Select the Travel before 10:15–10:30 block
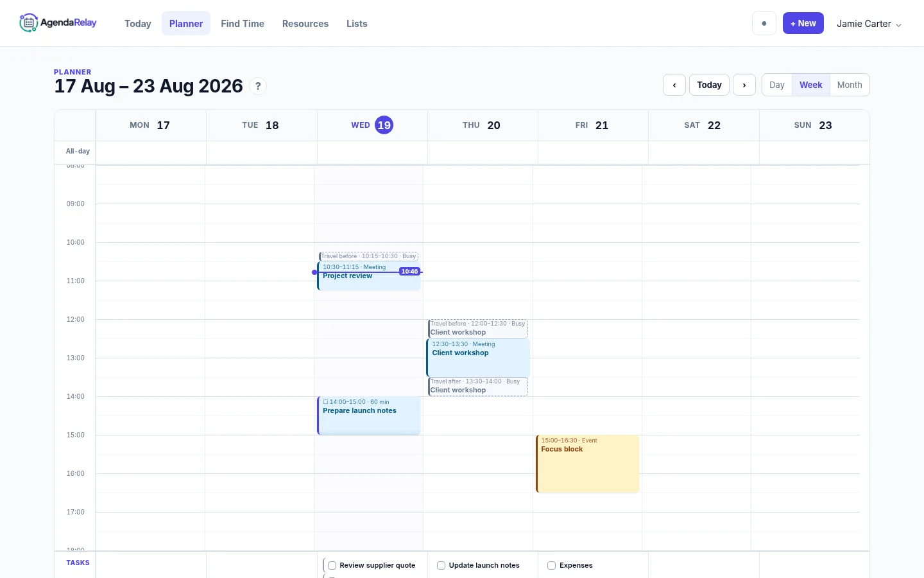Viewport: 924px width, 578px height. tap(369, 256)
